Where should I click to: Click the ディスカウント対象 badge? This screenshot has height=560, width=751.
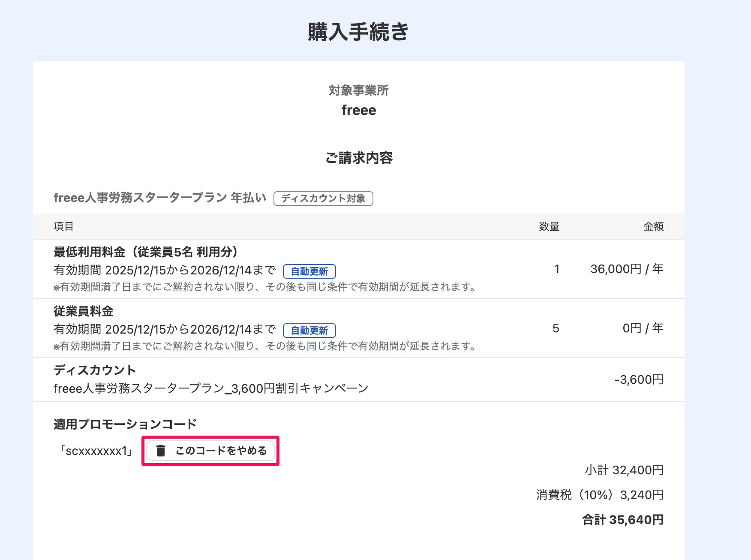(323, 199)
